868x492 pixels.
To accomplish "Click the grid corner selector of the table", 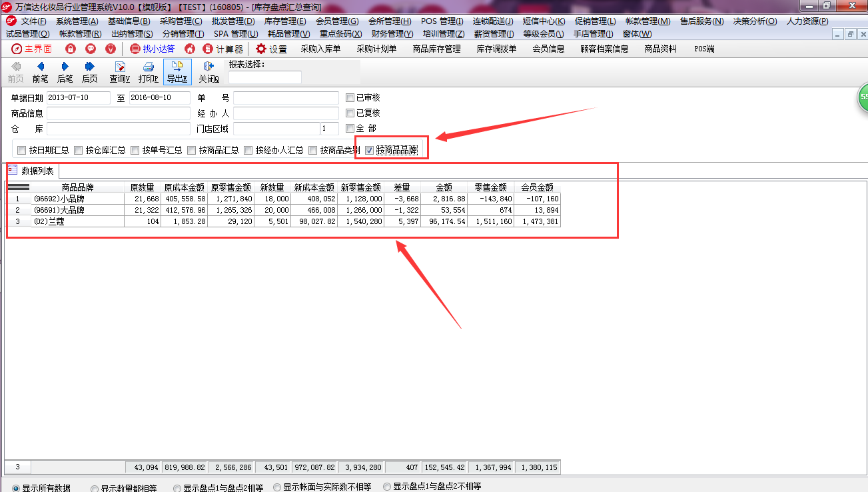I will (x=18, y=187).
